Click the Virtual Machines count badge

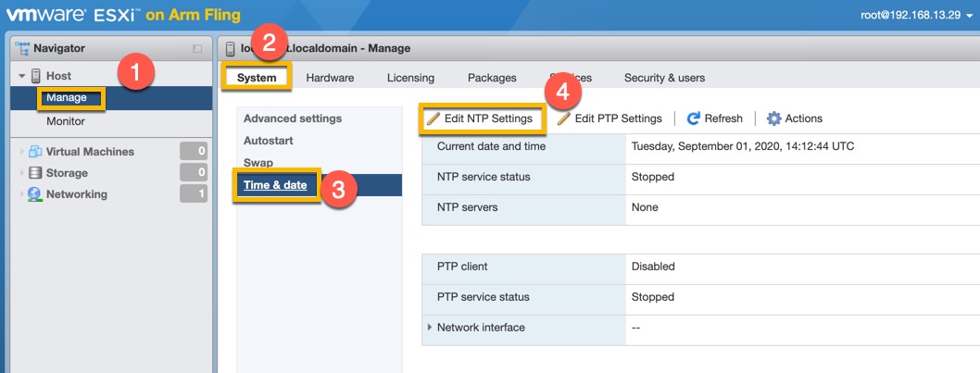(x=194, y=151)
